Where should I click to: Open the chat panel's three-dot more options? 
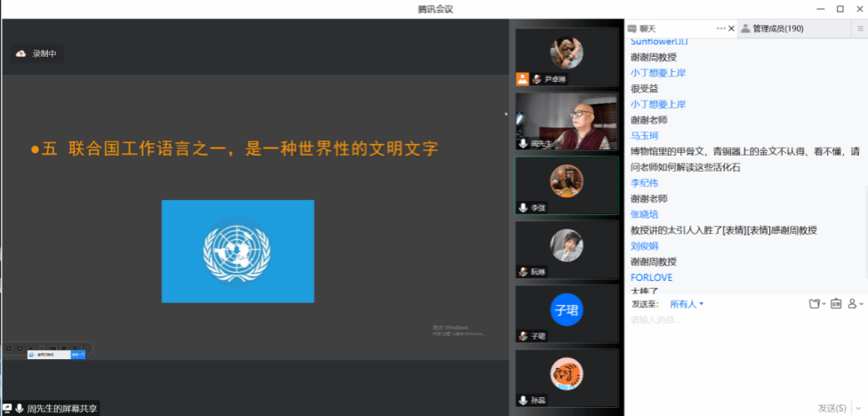[x=720, y=28]
